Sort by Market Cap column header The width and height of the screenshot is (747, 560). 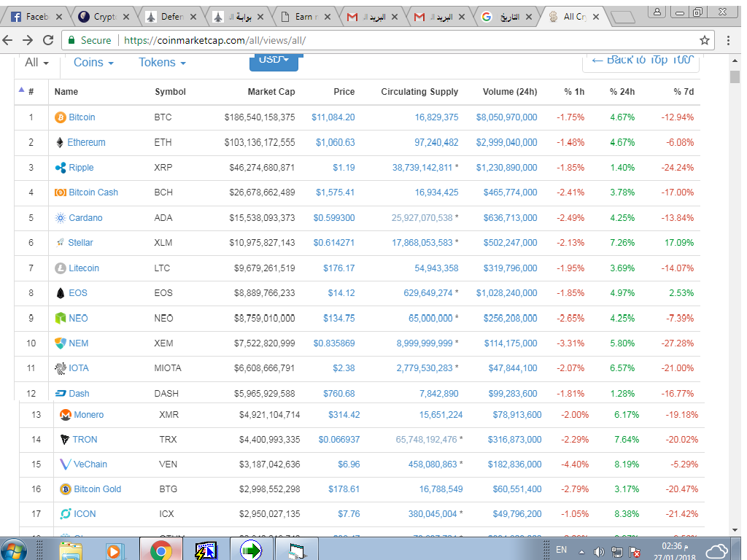(x=271, y=91)
